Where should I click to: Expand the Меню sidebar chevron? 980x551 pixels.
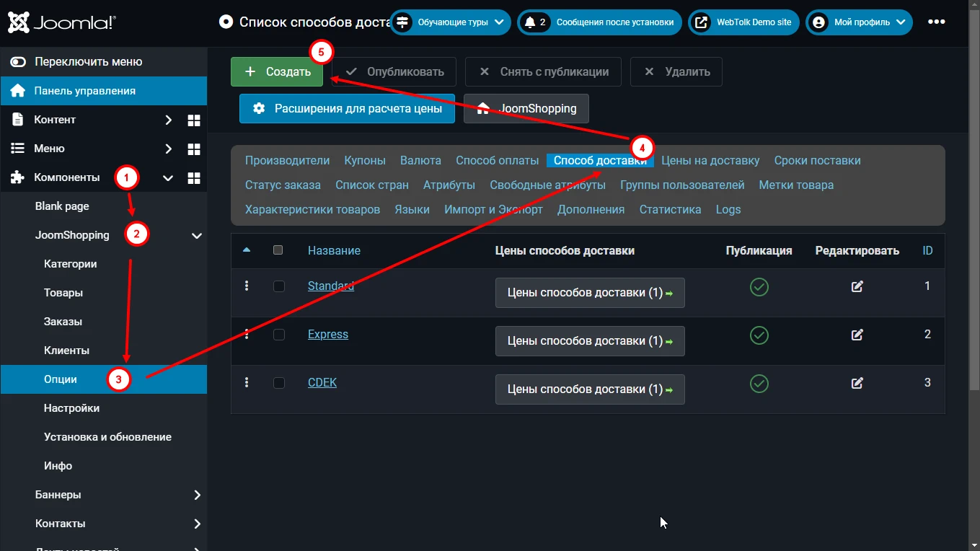pyautogui.click(x=168, y=149)
